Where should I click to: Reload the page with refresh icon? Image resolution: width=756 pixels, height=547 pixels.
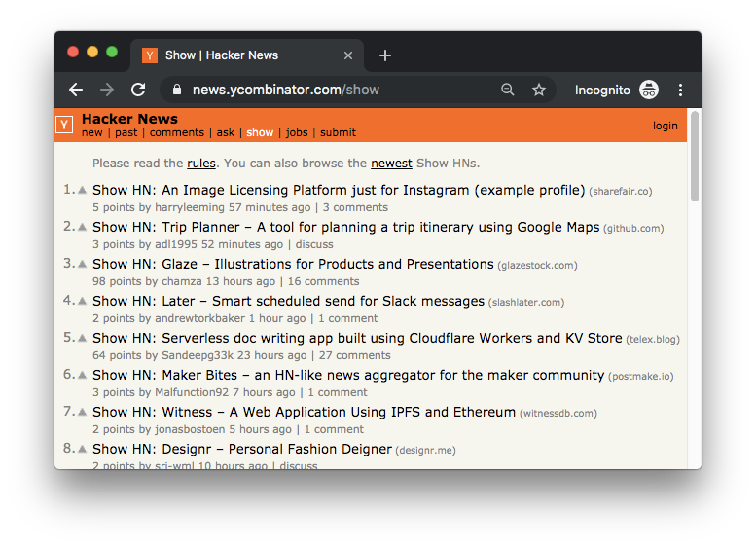point(138,90)
